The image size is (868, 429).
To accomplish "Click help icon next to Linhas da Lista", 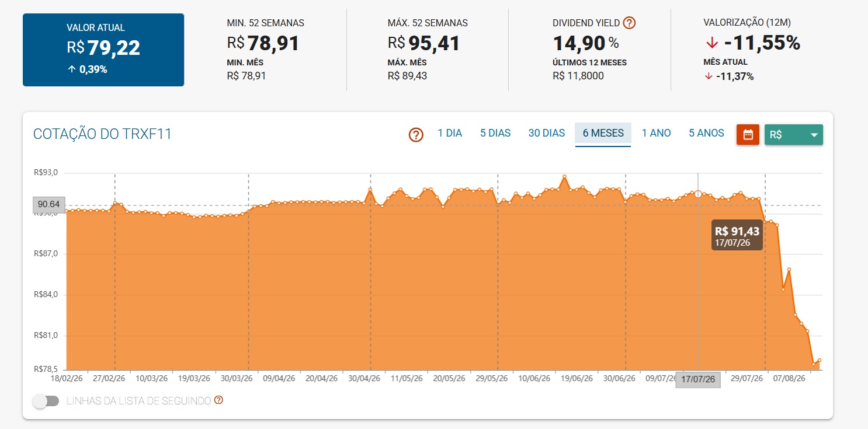I will tap(219, 400).
